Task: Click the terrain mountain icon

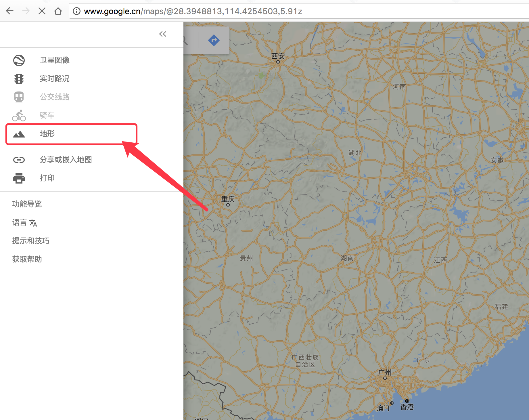Action: point(19,134)
